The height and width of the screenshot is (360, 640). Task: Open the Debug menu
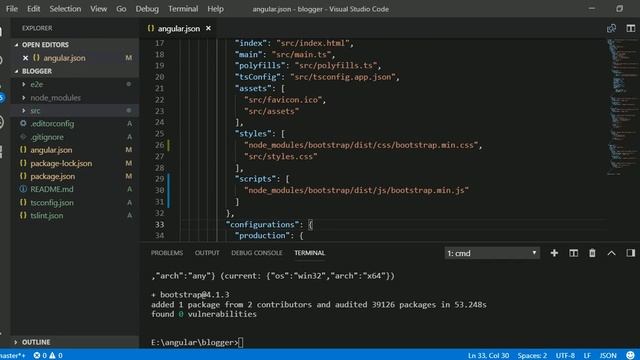[147, 9]
